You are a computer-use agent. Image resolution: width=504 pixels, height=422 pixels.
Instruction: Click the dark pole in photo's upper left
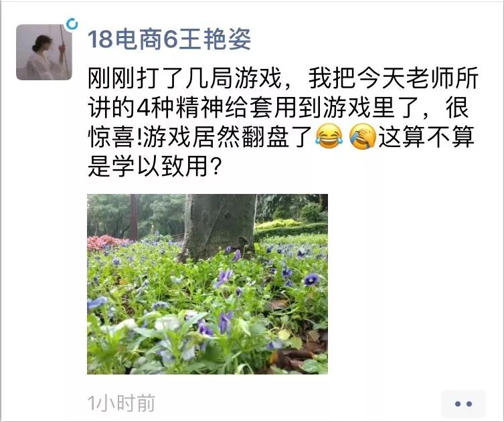pos(134,217)
